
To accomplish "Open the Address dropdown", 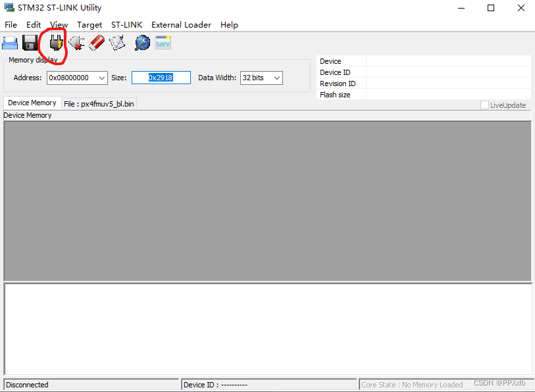I will 103,78.
